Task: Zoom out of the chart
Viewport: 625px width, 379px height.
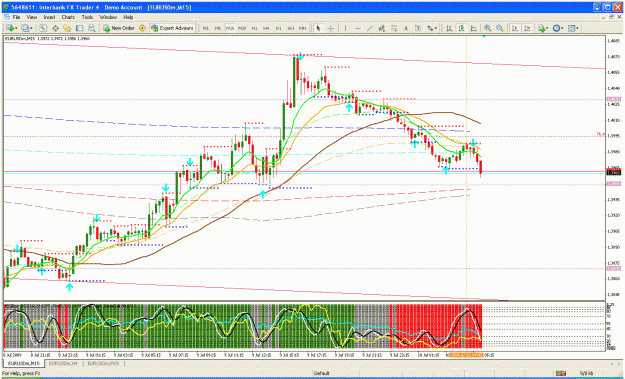Action: pos(500,28)
